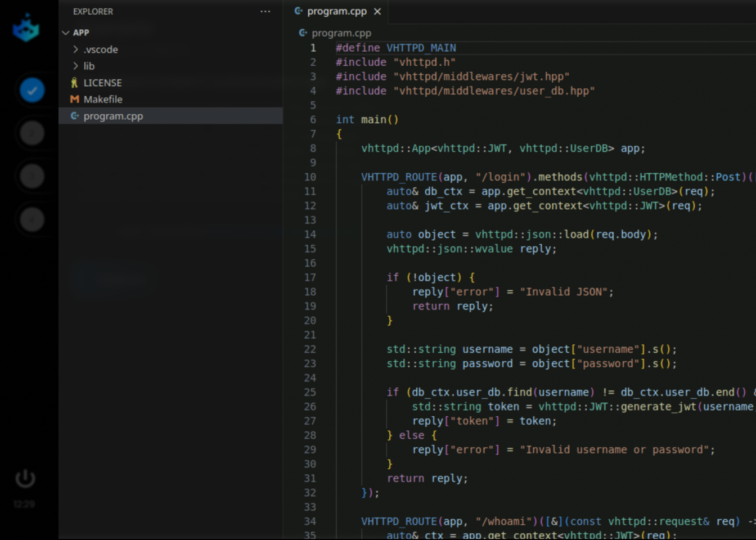This screenshot has height=540, width=756.
Task: Click the yellow key icon next to LICENSE
Action: click(75, 83)
